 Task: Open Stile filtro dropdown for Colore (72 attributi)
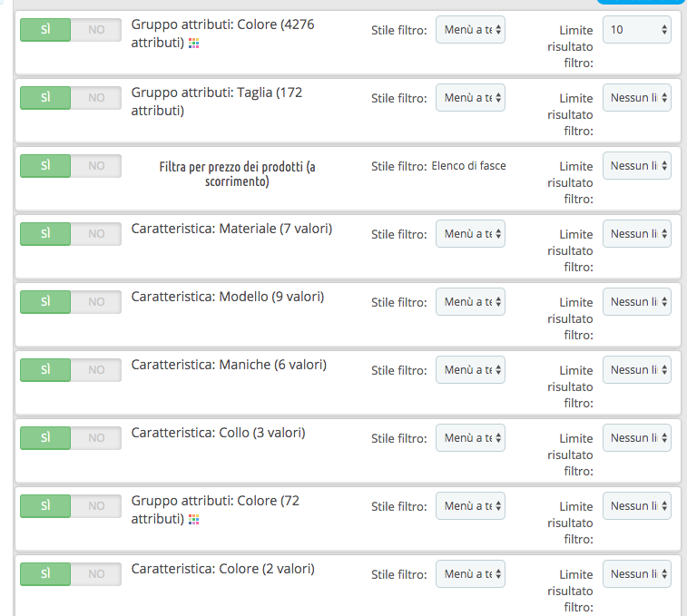click(x=470, y=506)
